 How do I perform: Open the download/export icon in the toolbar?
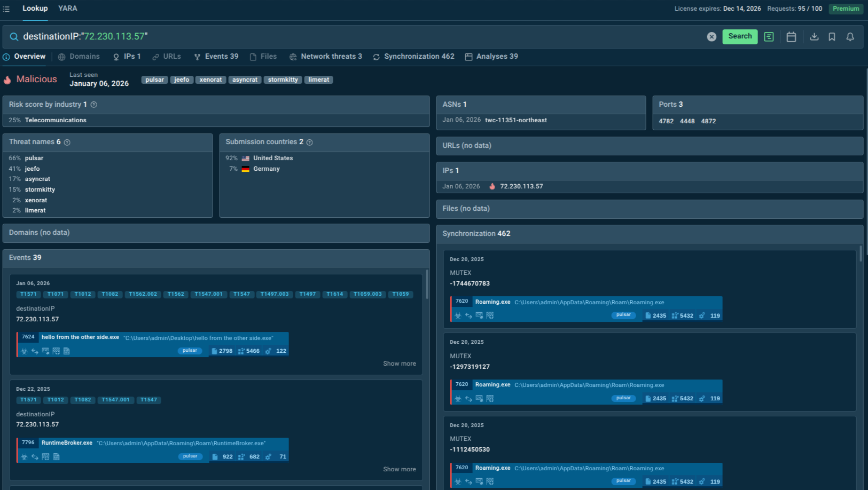click(814, 37)
